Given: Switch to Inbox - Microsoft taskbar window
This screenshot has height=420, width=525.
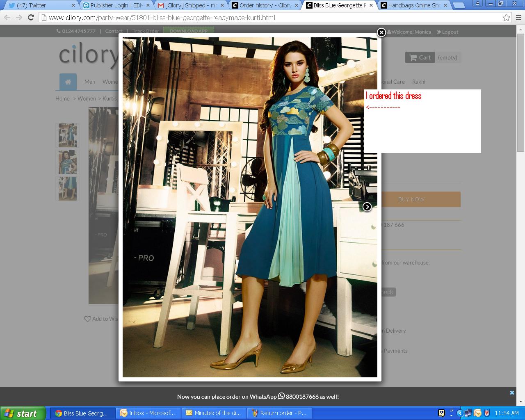Looking at the screenshot, I should pos(148,413).
